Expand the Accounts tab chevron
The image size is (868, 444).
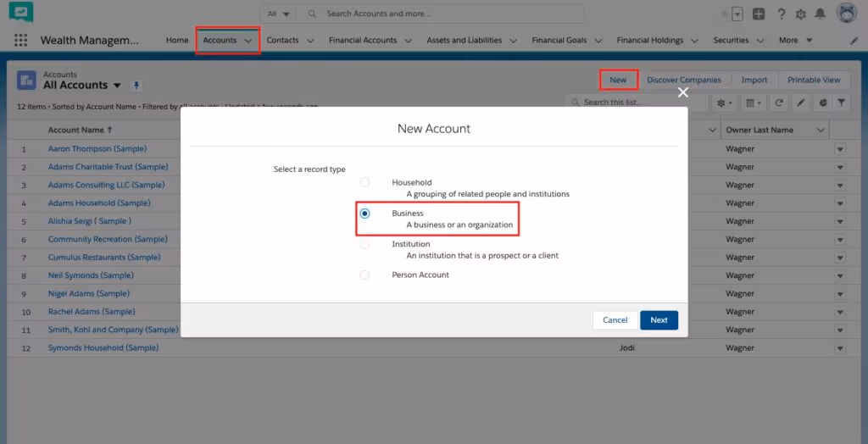248,41
